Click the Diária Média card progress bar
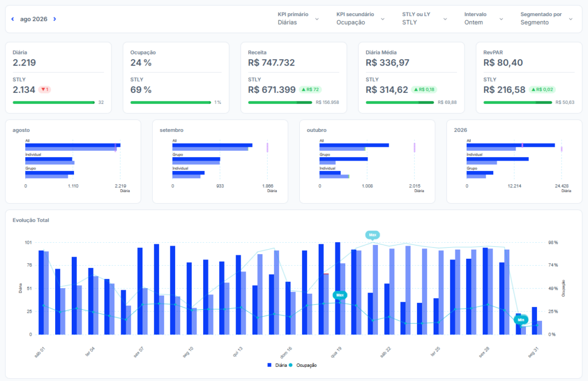This screenshot has width=588, height=381. click(x=400, y=102)
